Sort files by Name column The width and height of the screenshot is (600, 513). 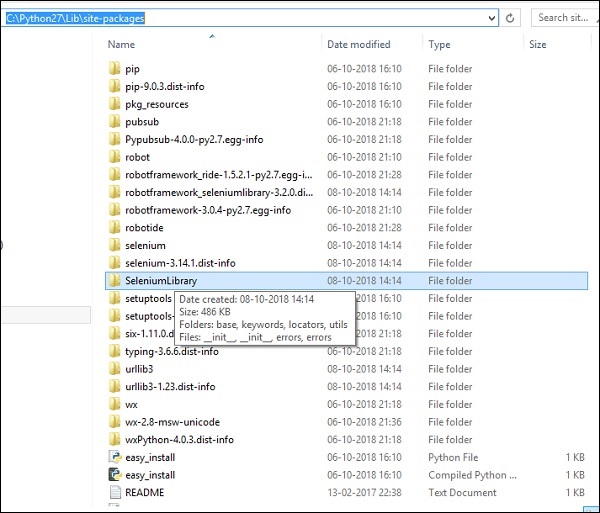coord(121,44)
